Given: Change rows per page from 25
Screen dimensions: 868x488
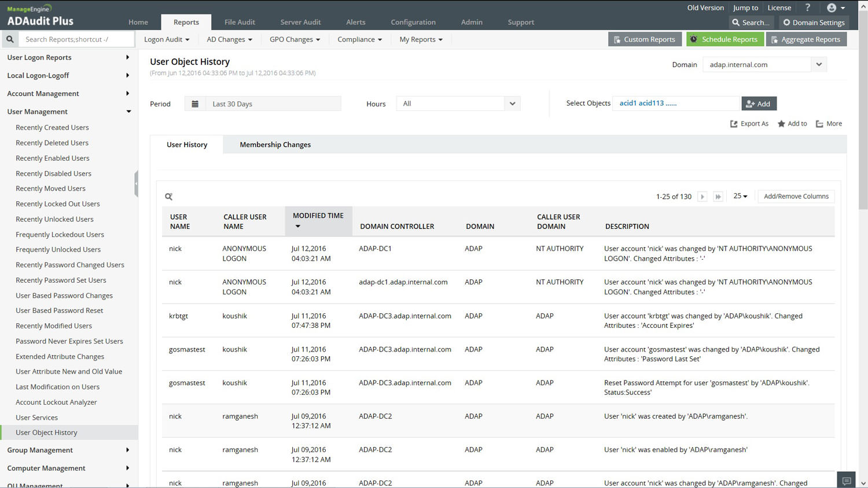Looking at the screenshot, I should click(740, 197).
